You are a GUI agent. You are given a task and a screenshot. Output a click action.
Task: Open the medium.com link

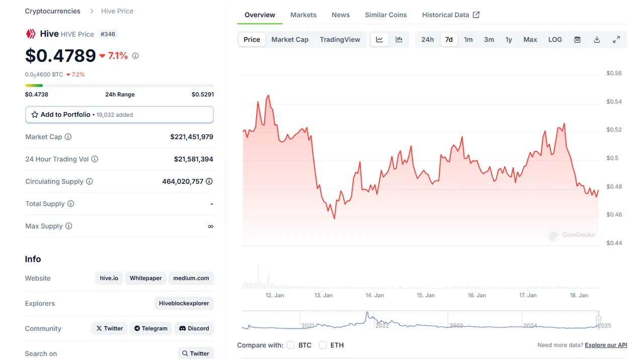tap(191, 278)
